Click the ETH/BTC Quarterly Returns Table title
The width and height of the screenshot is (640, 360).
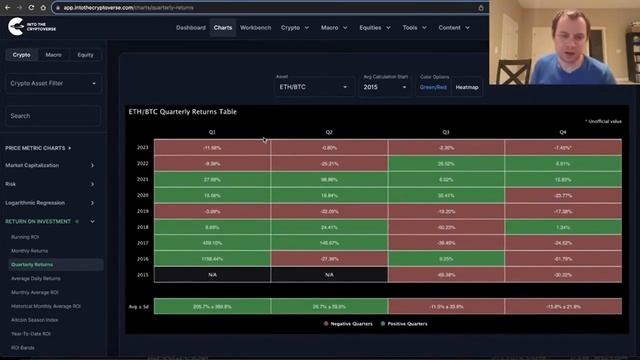182,111
